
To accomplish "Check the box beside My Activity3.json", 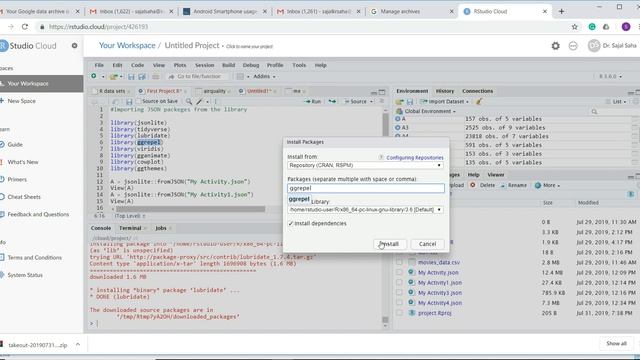I will point(399,293).
